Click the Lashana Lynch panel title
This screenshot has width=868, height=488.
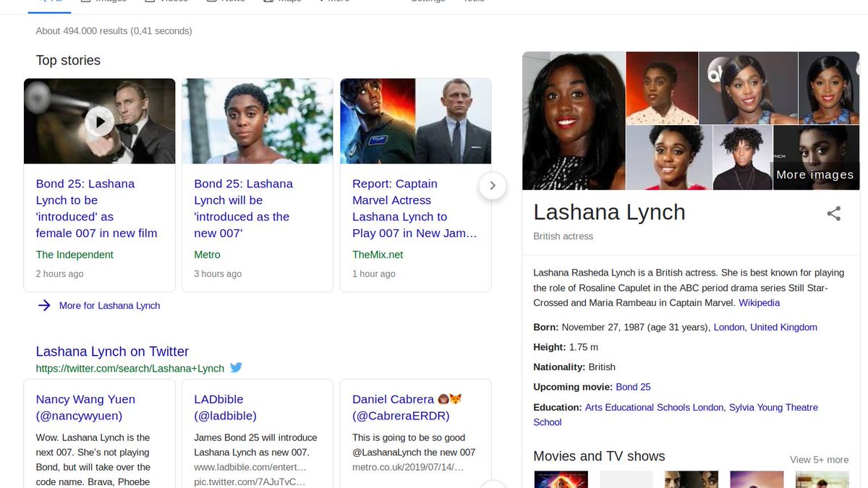click(609, 213)
